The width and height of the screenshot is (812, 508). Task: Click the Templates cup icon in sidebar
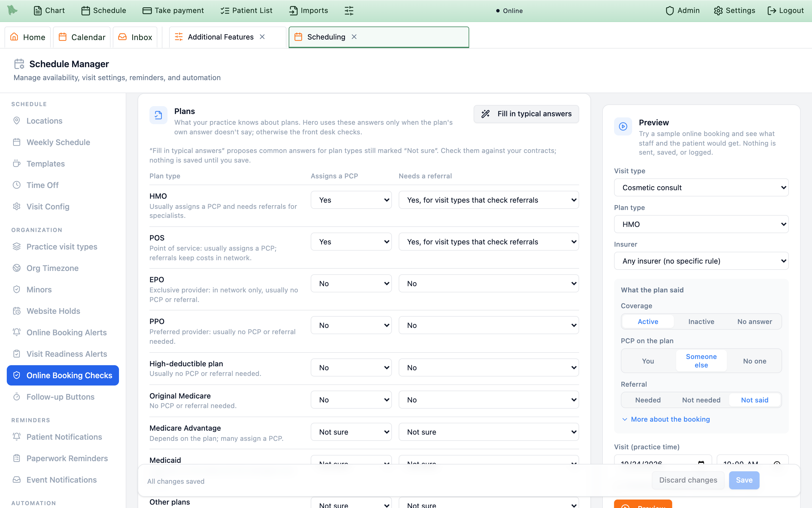click(x=16, y=164)
